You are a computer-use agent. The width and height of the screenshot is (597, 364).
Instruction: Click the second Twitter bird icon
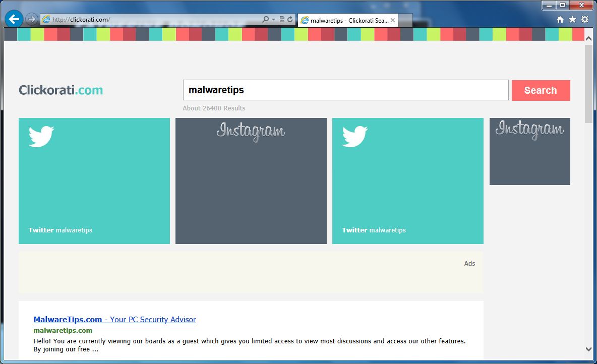tap(355, 136)
